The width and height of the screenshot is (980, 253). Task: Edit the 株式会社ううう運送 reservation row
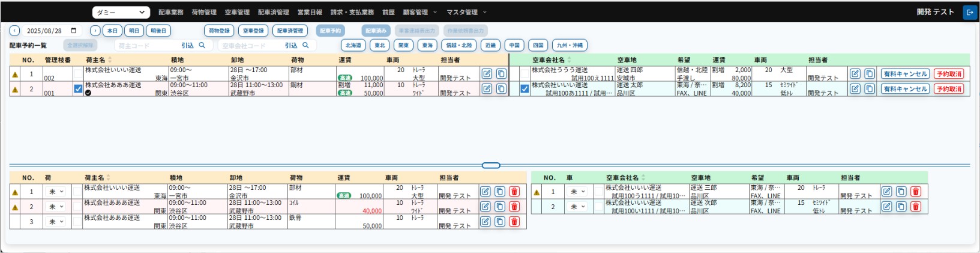click(x=855, y=74)
